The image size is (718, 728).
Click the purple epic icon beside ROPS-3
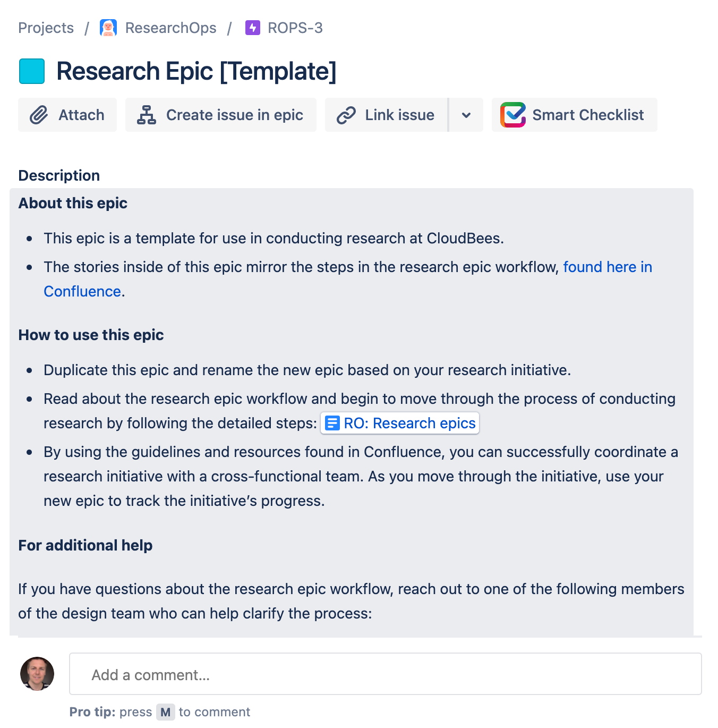pyautogui.click(x=253, y=28)
